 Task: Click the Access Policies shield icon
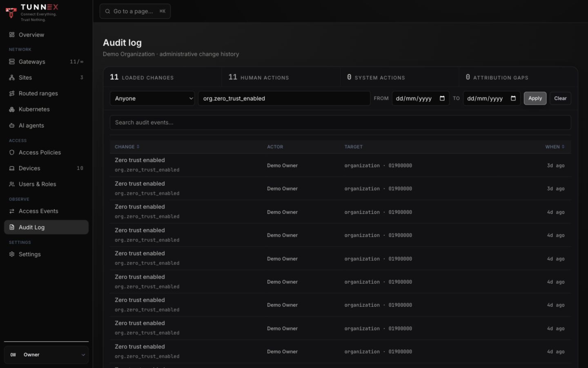point(12,153)
